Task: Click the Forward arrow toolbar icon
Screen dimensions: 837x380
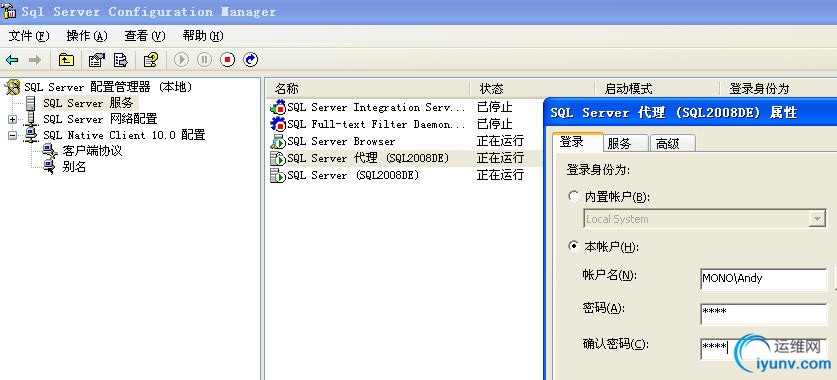Action: pyautogui.click(x=35, y=60)
